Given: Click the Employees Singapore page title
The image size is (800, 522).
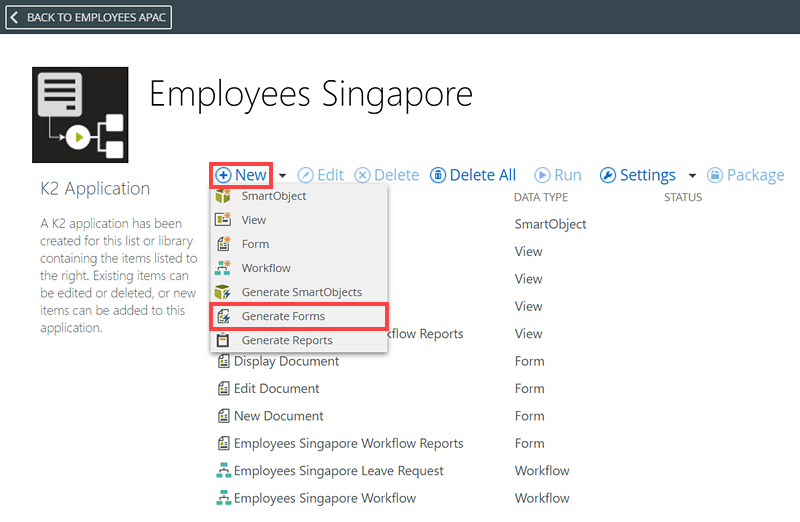Looking at the screenshot, I should click(x=311, y=95).
